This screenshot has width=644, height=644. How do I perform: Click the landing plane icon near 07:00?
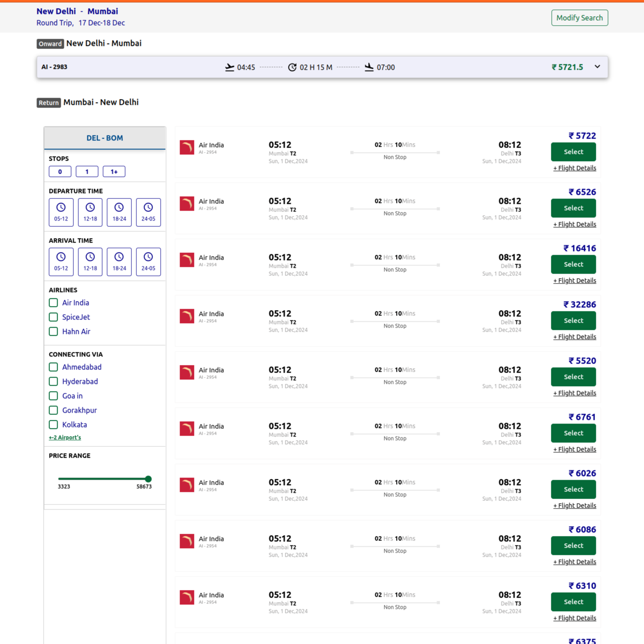[x=369, y=67]
